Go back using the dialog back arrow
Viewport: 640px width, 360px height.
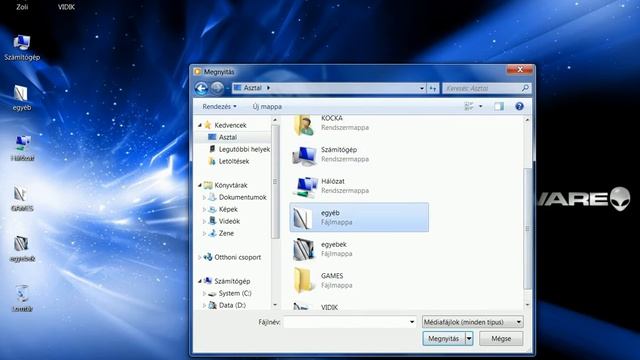pos(201,88)
